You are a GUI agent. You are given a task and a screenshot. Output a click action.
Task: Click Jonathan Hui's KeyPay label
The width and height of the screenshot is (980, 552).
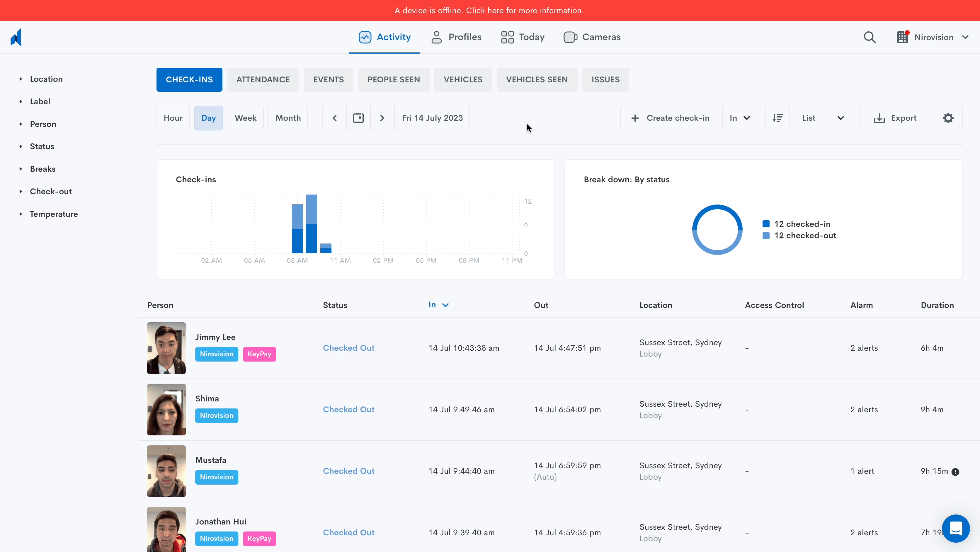[259, 539]
